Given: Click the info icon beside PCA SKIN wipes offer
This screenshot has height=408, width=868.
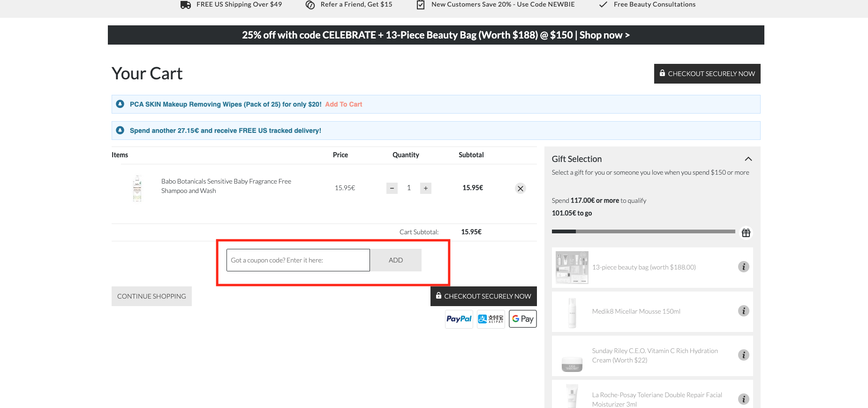Looking at the screenshot, I should 120,104.
